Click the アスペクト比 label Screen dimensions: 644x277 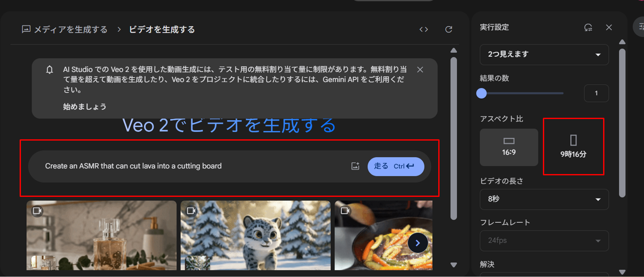point(501,119)
